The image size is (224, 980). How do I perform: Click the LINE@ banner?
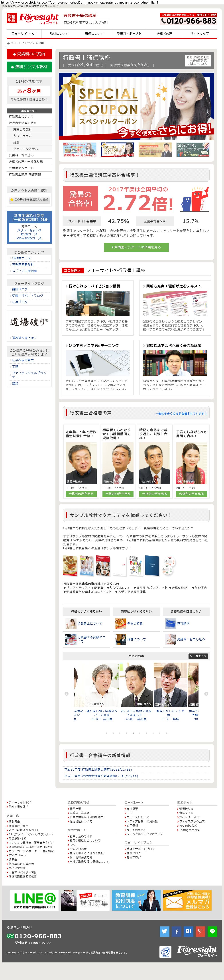tap(34, 900)
